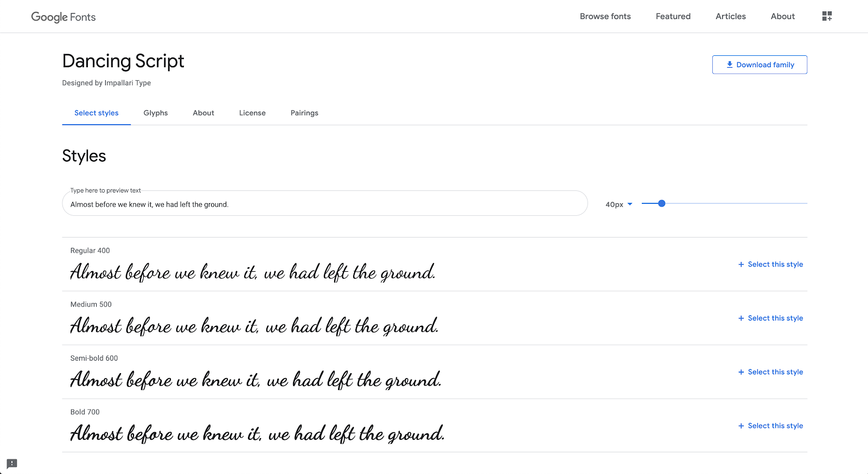Click the feedback icon in bottom corner

coord(12,464)
